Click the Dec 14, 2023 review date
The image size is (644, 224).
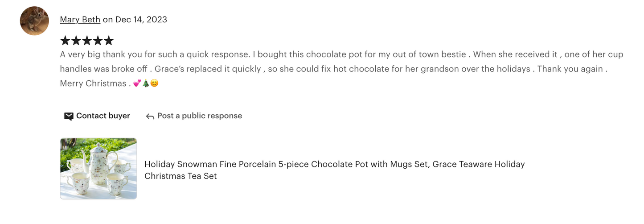(x=141, y=20)
